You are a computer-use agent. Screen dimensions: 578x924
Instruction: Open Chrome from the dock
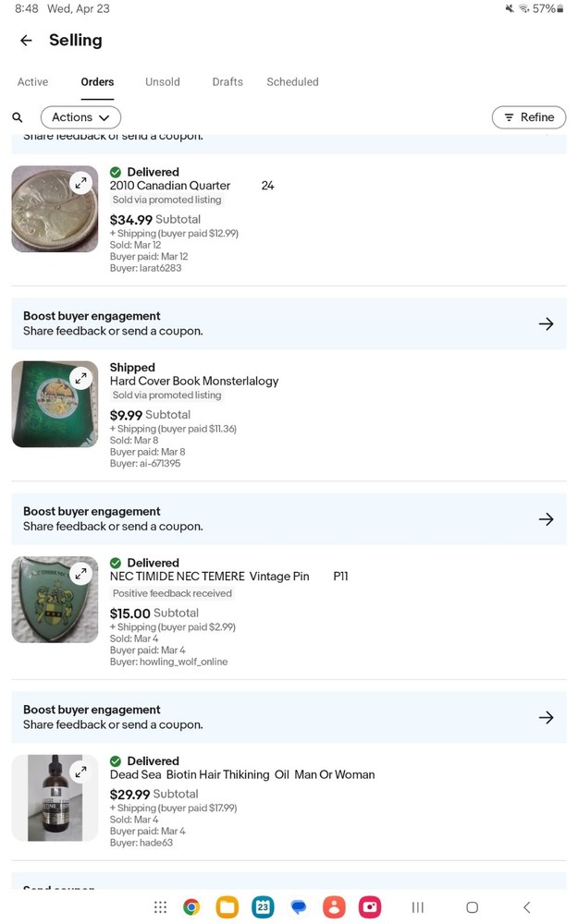pyautogui.click(x=191, y=907)
